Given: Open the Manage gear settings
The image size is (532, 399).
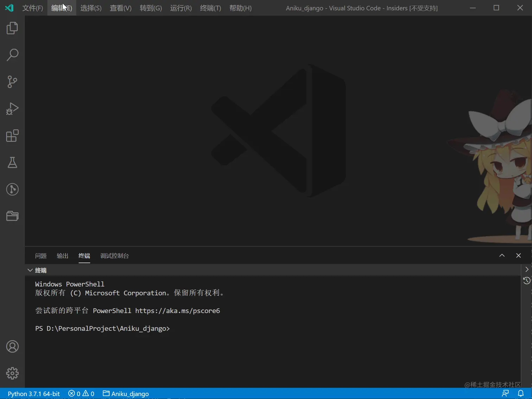Looking at the screenshot, I should pyautogui.click(x=12, y=373).
